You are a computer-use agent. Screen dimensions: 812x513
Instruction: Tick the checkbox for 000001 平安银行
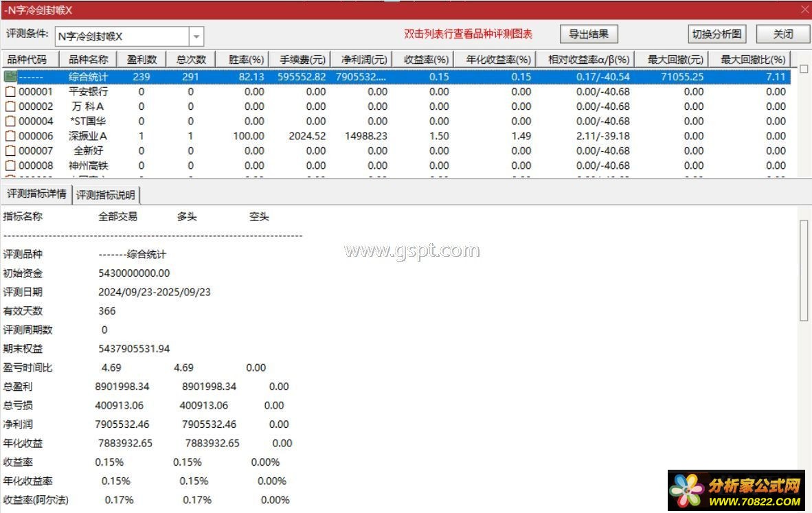10,91
